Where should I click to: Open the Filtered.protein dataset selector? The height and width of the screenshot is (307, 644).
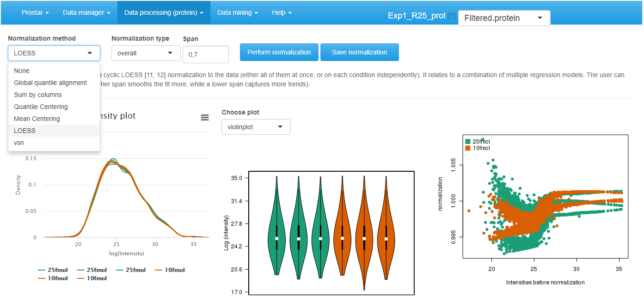tap(503, 18)
